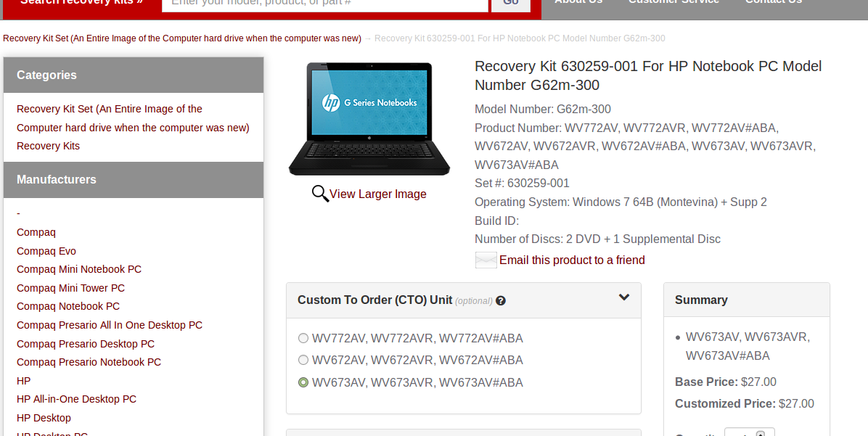The height and width of the screenshot is (436, 868).
Task: Open the Compaq manufacturer link
Action: click(x=36, y=232)
